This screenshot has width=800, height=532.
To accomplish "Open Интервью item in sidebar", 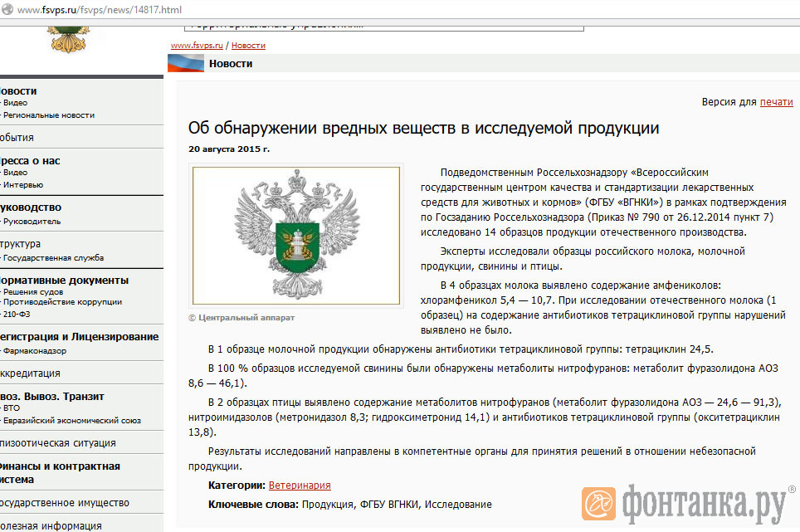I will click(23, 185).
